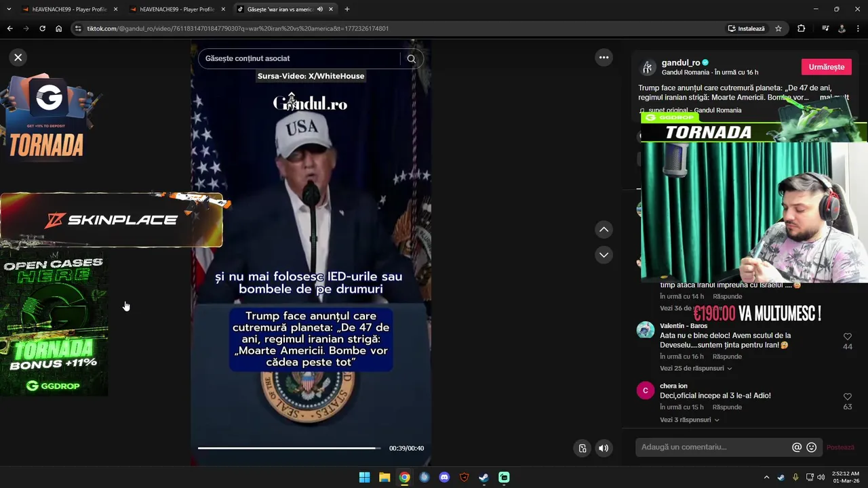This screenshot has width=868, height=488.
Task: Click the 'Open Cases Here' GGDROP banner
Action: point(54,324)
